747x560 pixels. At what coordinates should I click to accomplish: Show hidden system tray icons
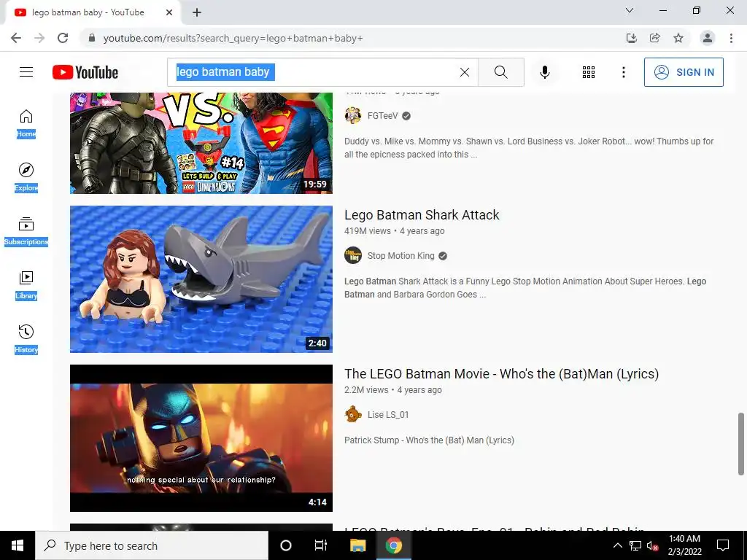pyautogui.click(x=617, y=545)
